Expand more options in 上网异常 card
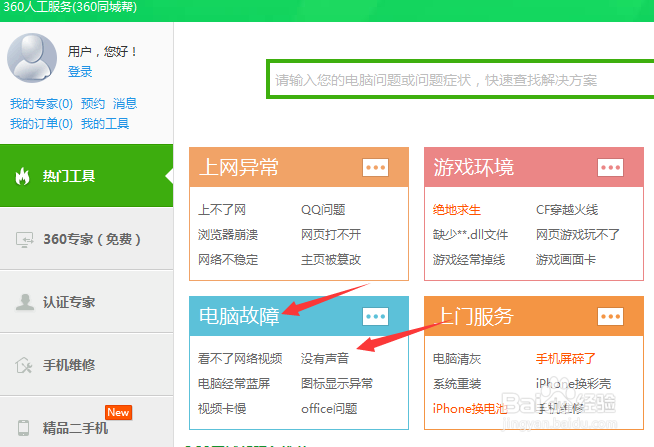 (375, 168)
